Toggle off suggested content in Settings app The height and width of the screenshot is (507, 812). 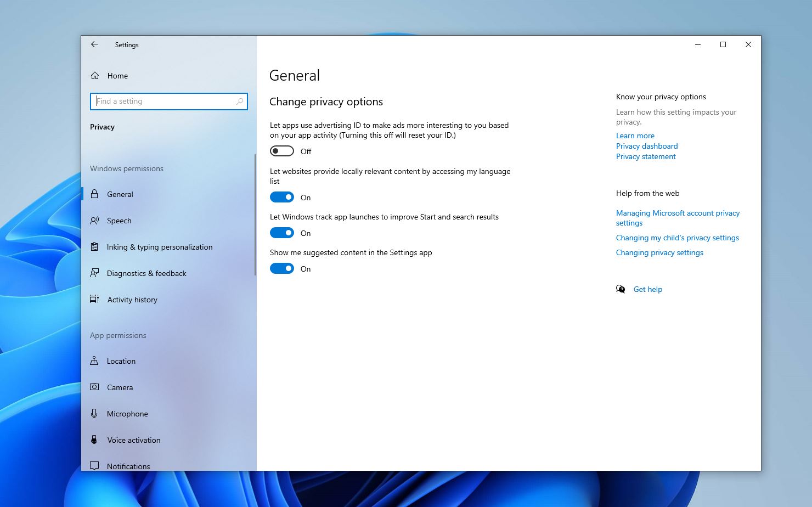[x=282, y=268]
